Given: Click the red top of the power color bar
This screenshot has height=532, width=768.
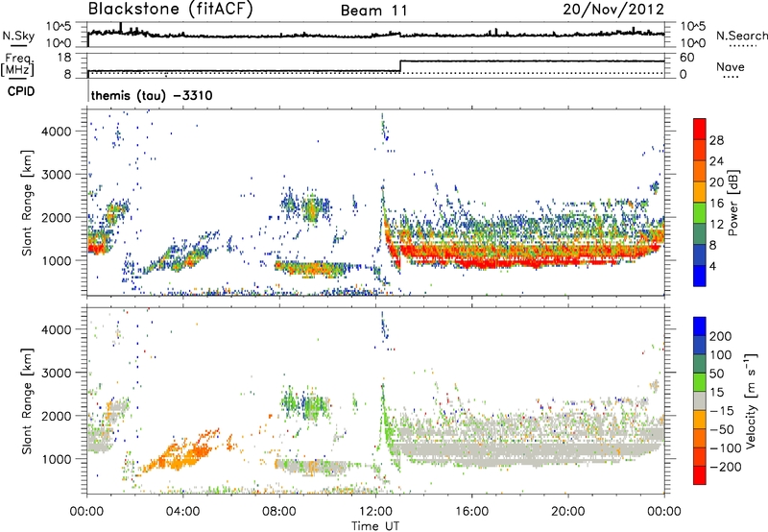Looking at the screenshot, I should point(700,129).
